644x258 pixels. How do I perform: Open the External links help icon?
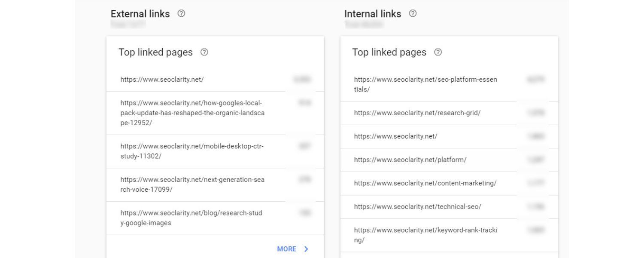181,14
